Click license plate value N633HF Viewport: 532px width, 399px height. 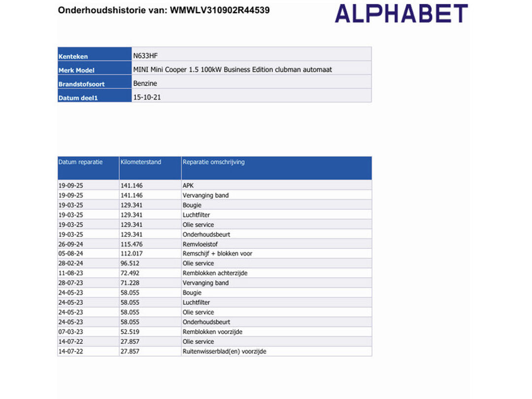tap(145, 56)
